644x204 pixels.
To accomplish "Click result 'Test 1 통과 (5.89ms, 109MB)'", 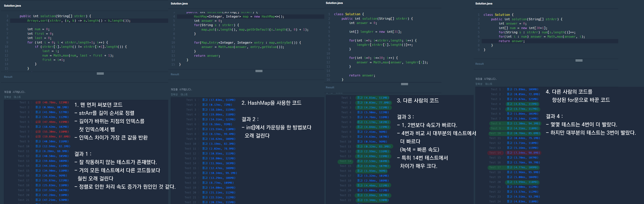I will pyautogui.click(x=515, y=89).
